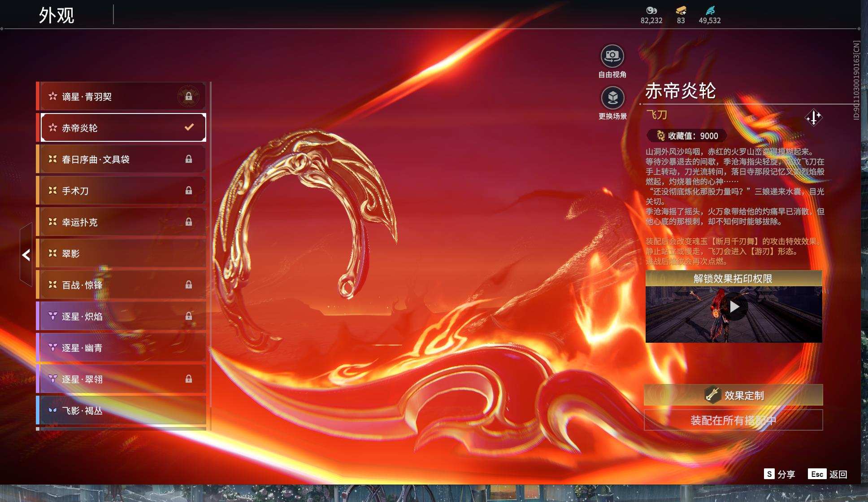Select the 手术刀 skin entry
Viewport: 868px width, 502px height.
coord(121,191)
